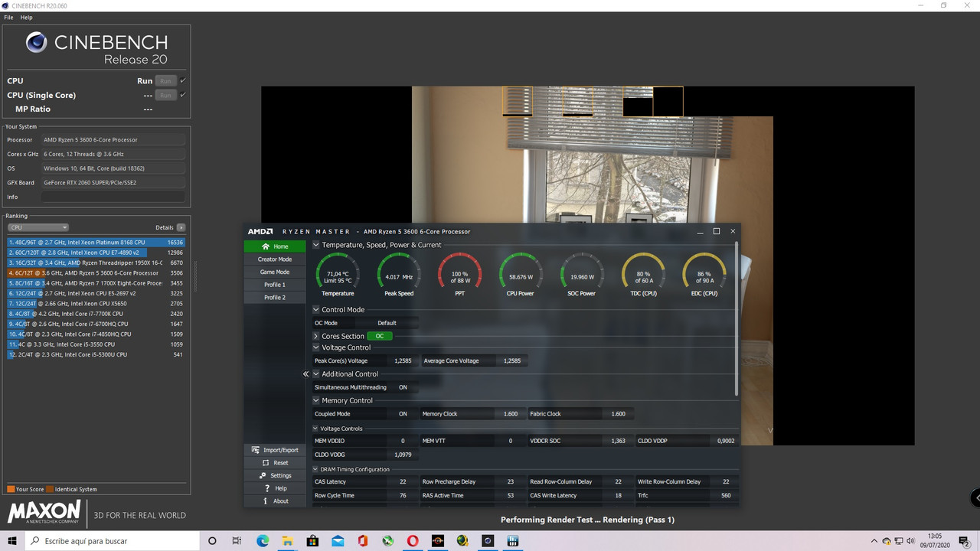980x551 pixels.
Task: Click the Reset icon in Ryzen Master
Action: pyautogui.click(x=266, y=463)
